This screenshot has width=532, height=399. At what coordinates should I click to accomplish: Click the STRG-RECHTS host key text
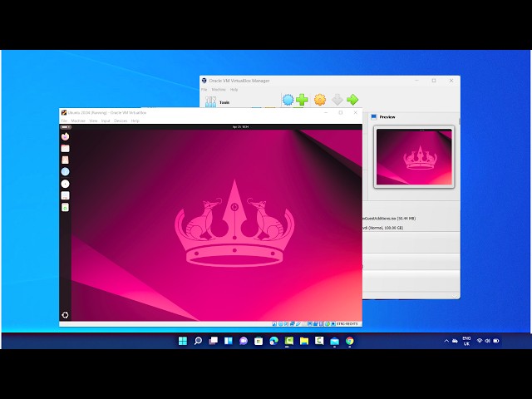tap(347, 323)
